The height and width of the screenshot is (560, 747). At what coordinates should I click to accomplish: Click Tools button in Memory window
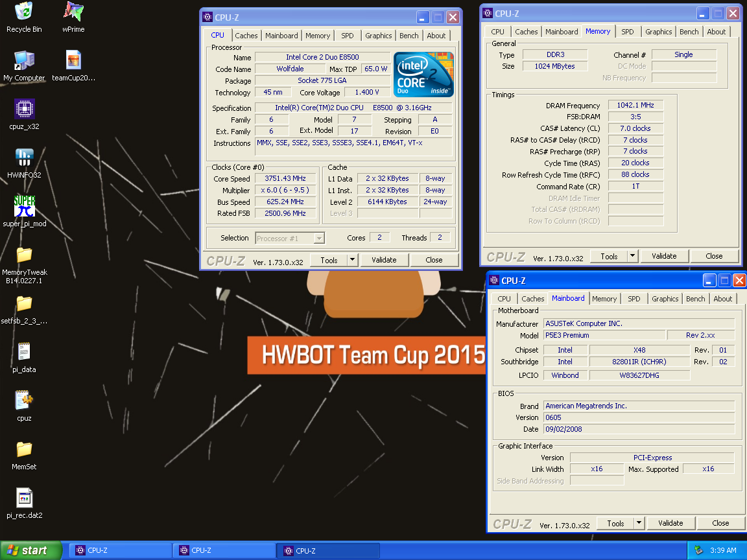(x=609, y=256)
